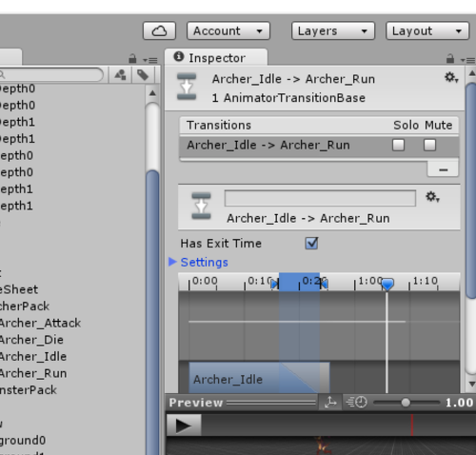The width and height of the screenshot is (476, 455).
Task: Open the Inspector panel options menu
Action: [x=467, y=60]
